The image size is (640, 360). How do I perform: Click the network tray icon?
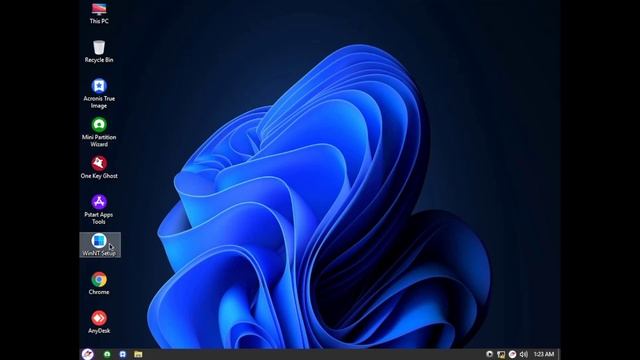(x=501, y=354)
